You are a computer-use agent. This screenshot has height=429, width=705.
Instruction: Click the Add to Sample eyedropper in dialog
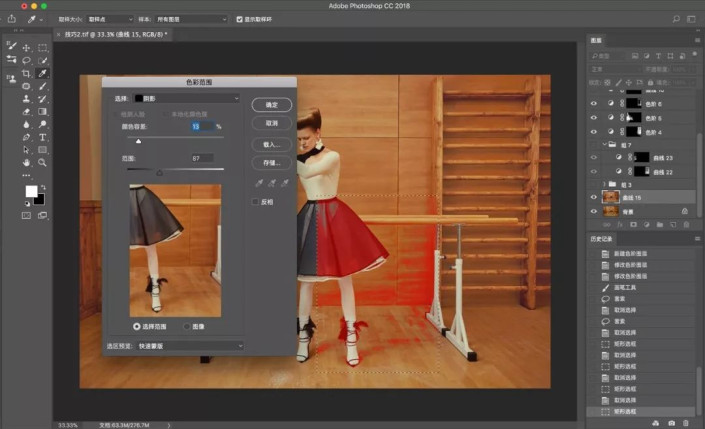click(273, 182)
